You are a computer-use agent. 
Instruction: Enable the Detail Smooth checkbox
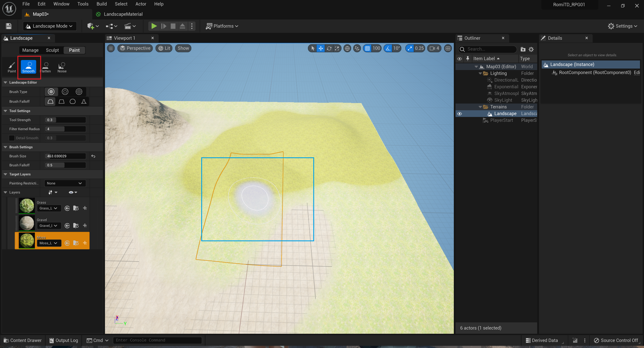pyautogui.click(x=12, y=138)
